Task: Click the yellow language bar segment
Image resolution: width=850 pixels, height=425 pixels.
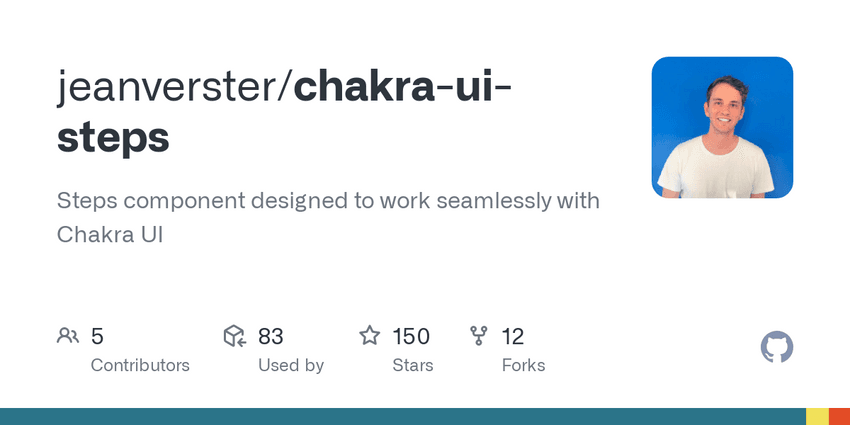Action: 817,416
